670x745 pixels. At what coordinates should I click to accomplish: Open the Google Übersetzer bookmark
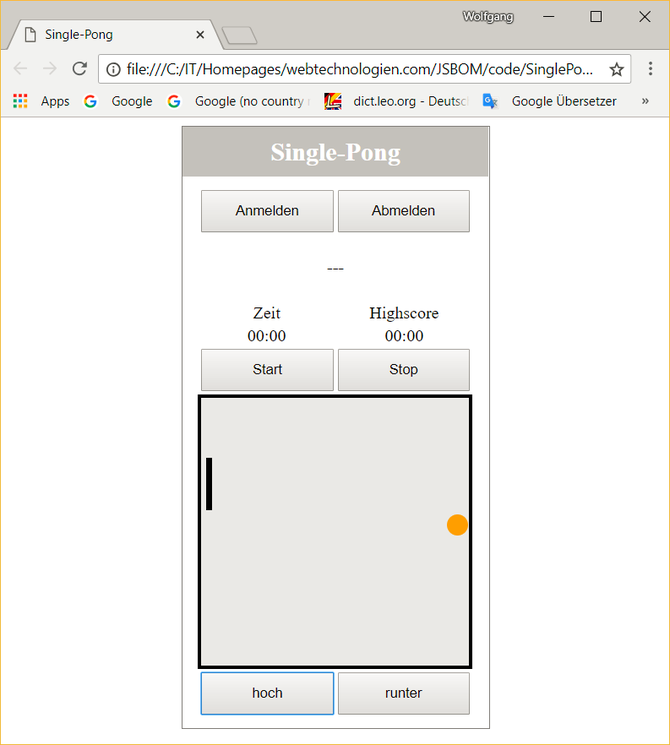[x=549, y=101]
